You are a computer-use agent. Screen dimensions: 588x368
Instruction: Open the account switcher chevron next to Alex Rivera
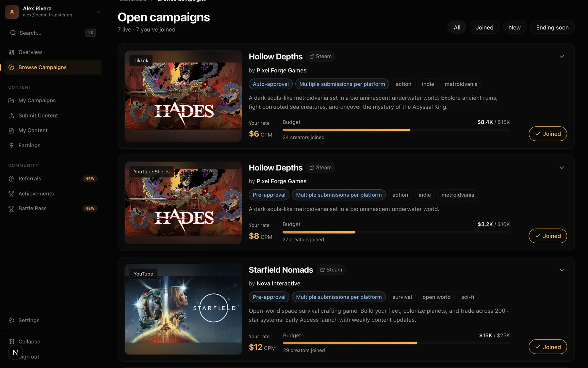click(x=98, y=12)
